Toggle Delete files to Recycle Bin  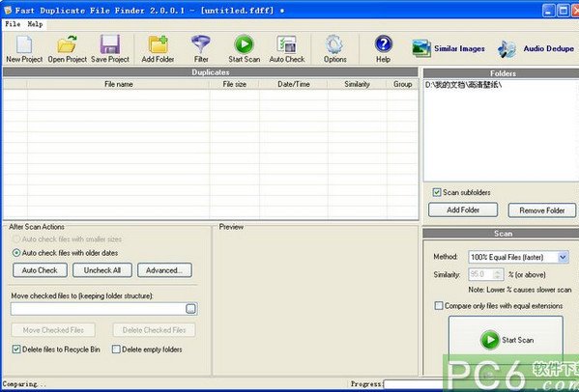pos(16,350)
